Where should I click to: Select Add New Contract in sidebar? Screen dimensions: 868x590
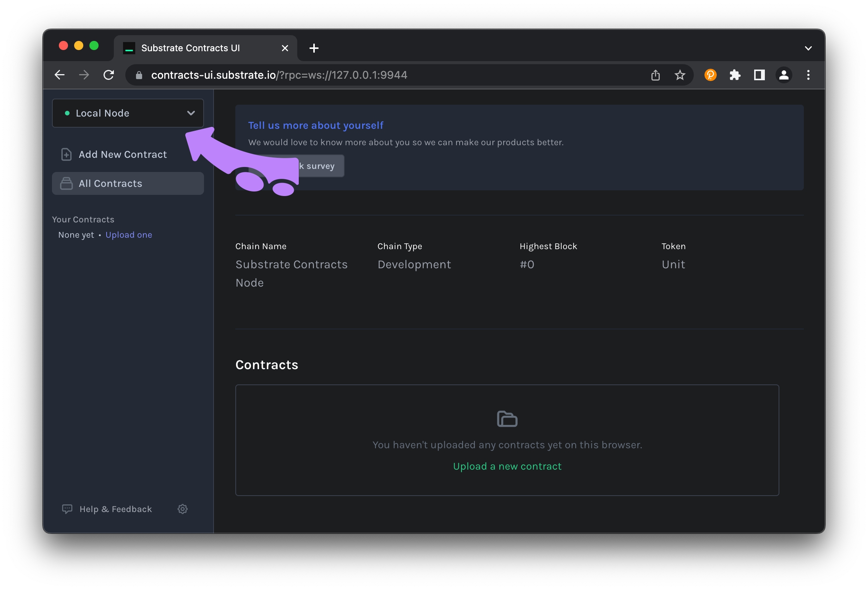[x=122, y=154]
